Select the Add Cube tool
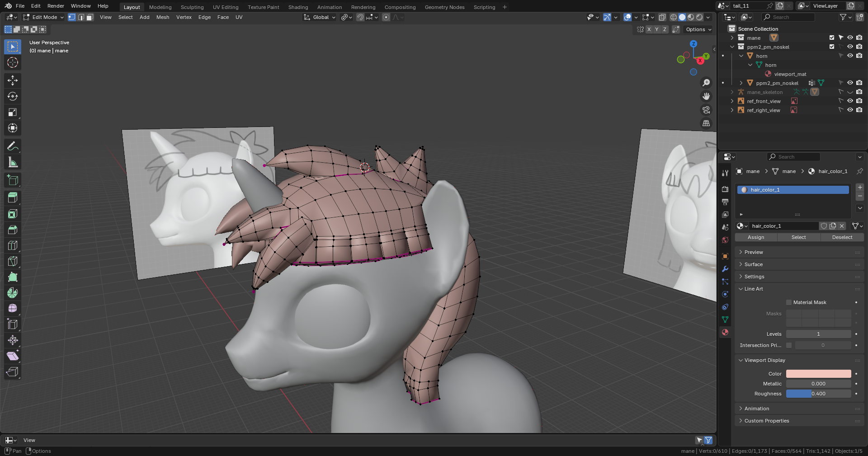Image resolution: width=868 pixels, height=456 pixels. (x=13, y=180)
